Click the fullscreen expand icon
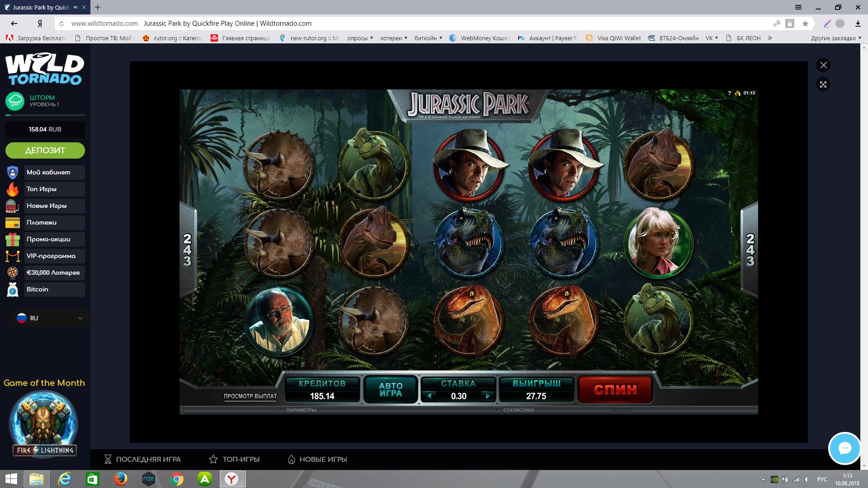This screenshot has width=868, height=488. pos(823,84)
